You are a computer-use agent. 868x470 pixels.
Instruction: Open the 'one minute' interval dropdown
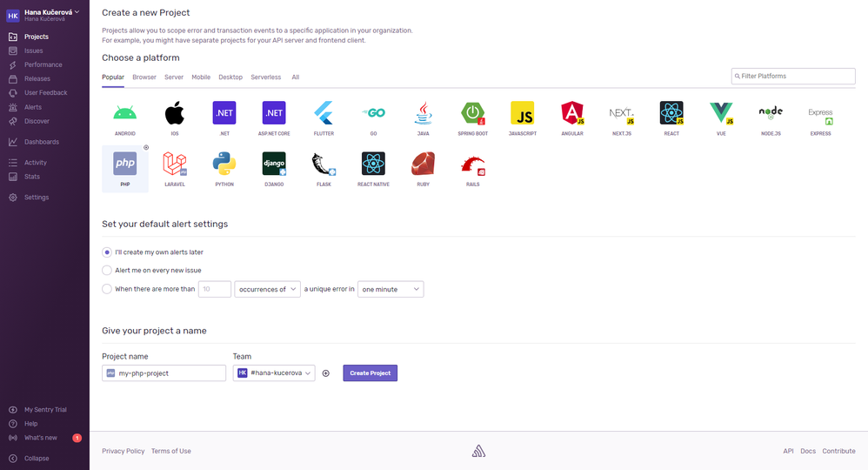[x=391, y=289]
